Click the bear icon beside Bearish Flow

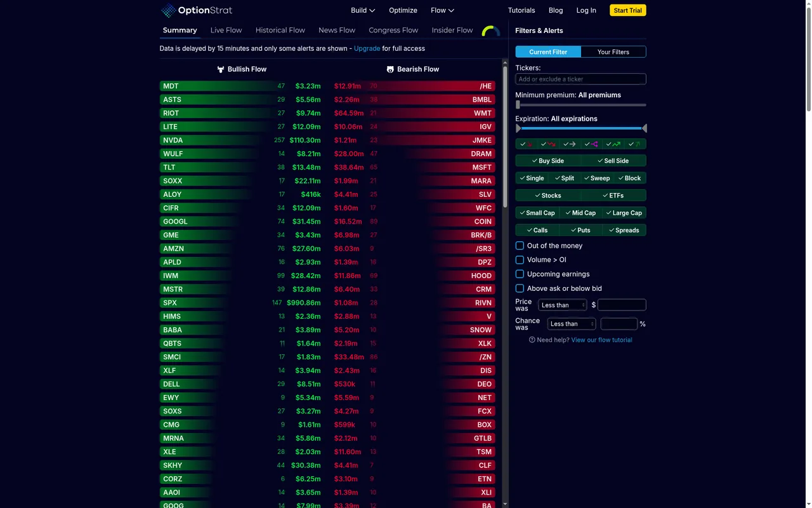(390, 69)
